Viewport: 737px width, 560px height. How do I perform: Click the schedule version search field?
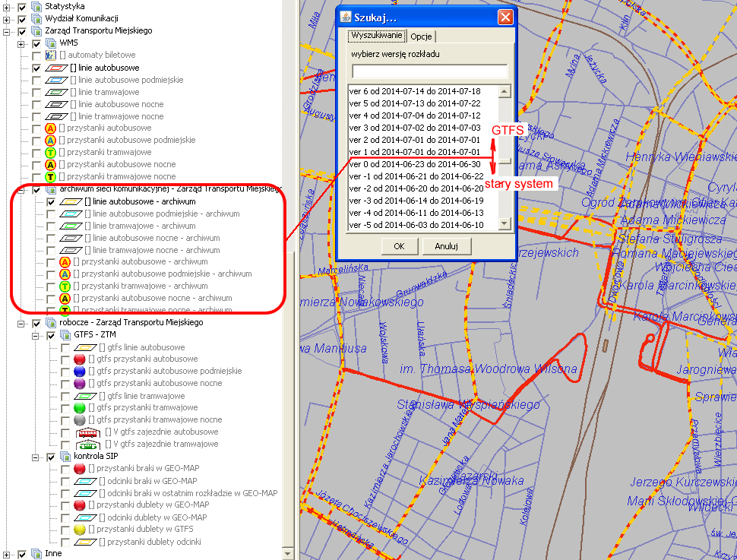(x=429, y=71)
